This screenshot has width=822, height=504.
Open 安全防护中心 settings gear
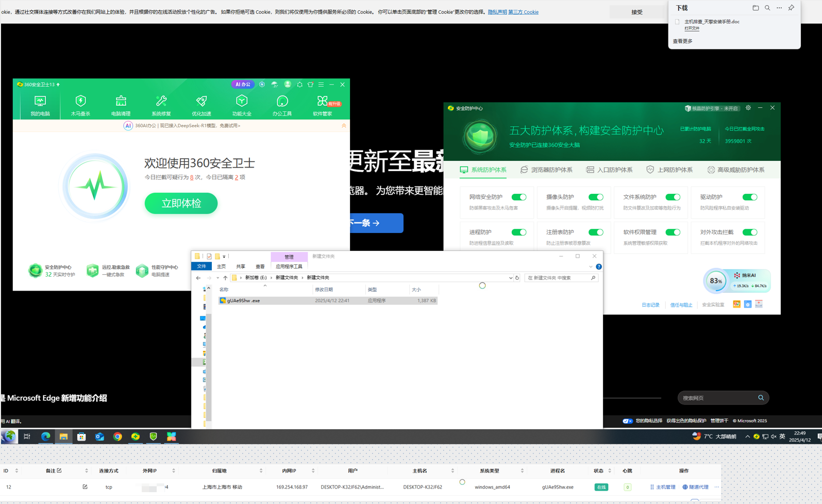(748, 108)
